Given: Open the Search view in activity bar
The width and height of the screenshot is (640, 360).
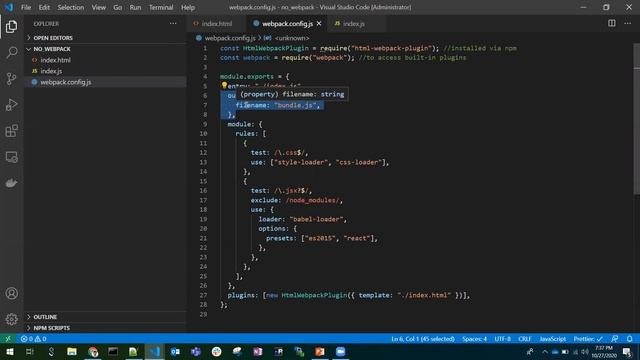Looking at the screenshot, I should click(x=11, y=52).
